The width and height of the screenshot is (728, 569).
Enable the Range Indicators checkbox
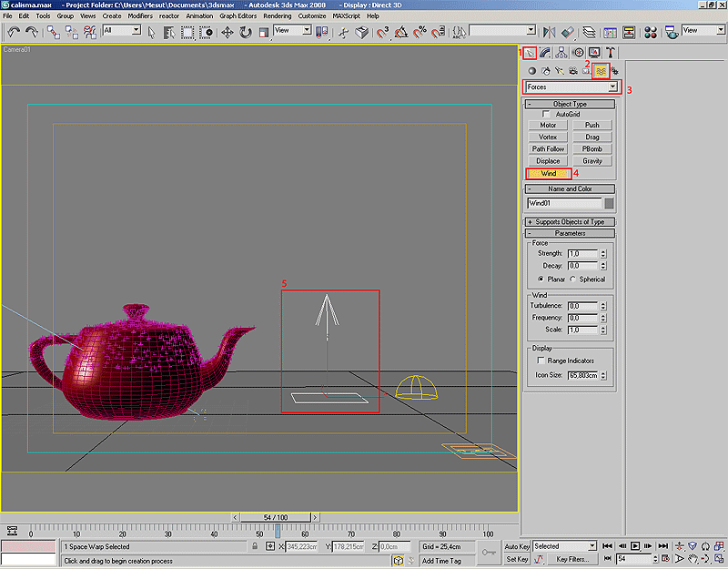(x=542, y=361)
